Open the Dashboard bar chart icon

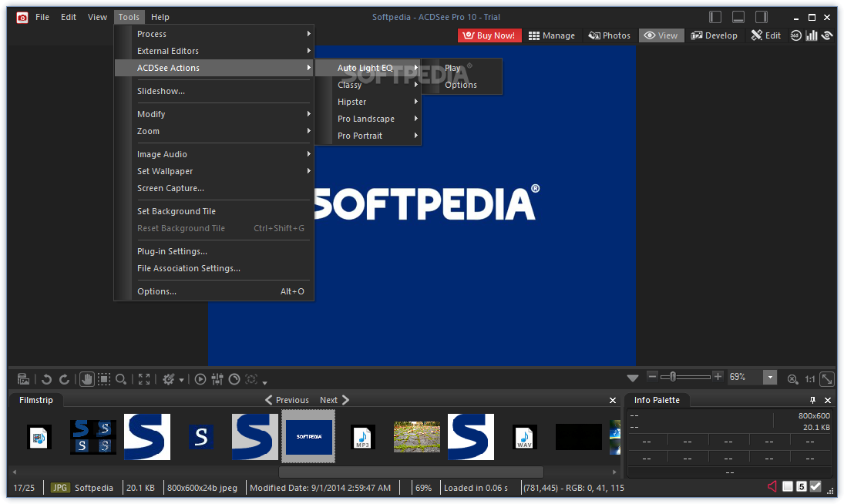(x=812, y=35)
